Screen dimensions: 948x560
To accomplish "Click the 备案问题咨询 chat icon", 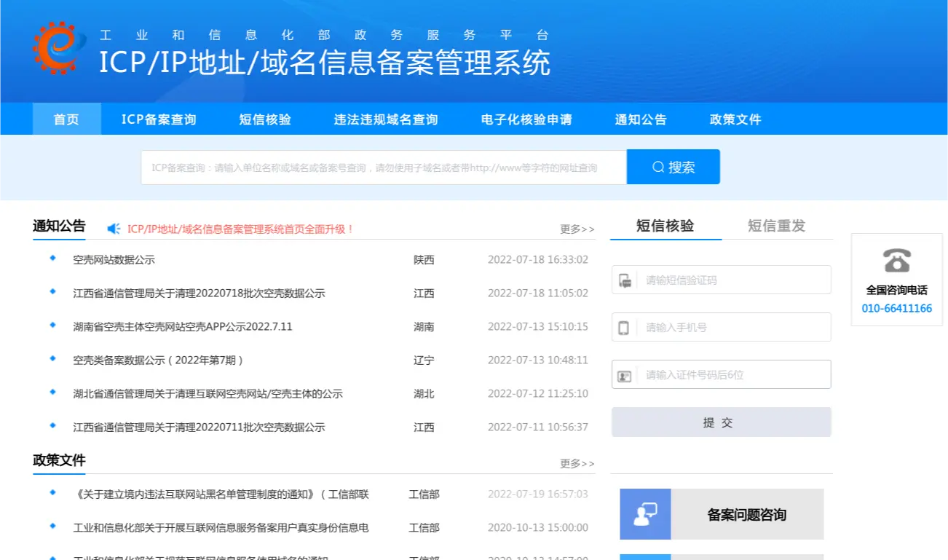I will click(644, 514).
